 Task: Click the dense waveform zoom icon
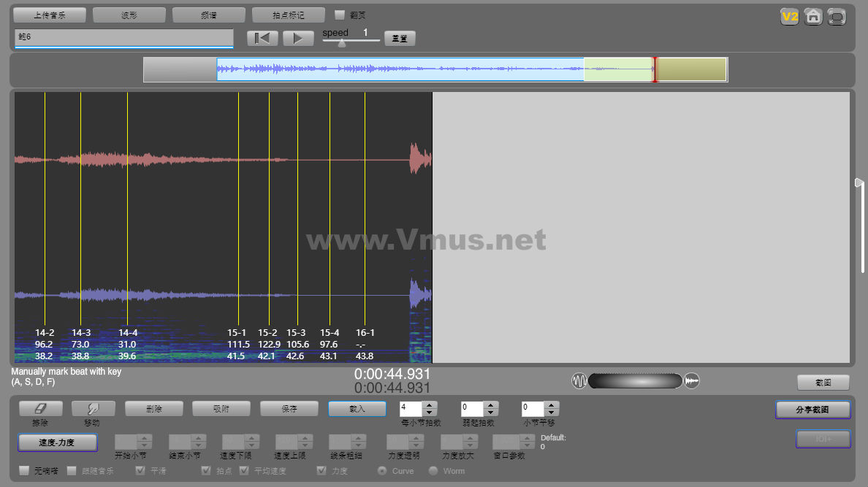click(x=692, y=380)
